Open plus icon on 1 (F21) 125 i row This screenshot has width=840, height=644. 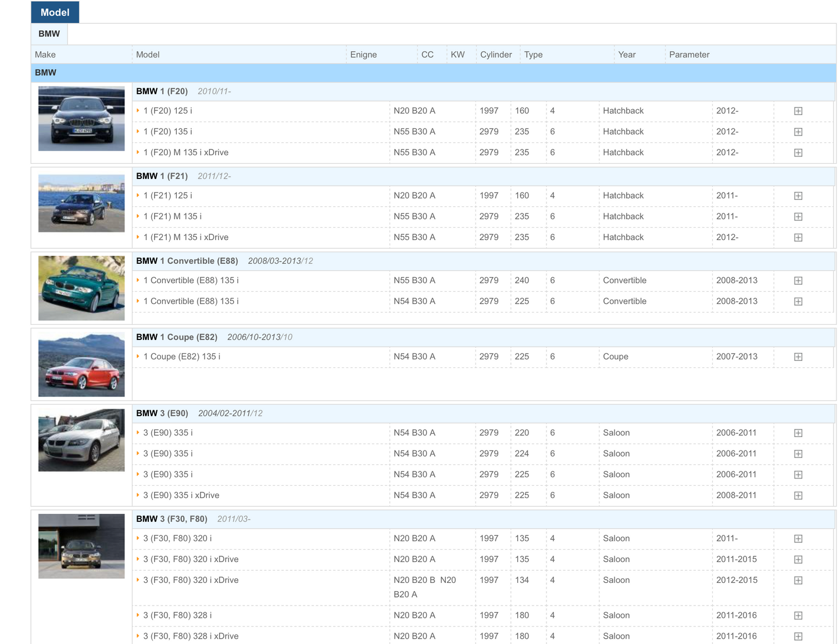(798, 196)
